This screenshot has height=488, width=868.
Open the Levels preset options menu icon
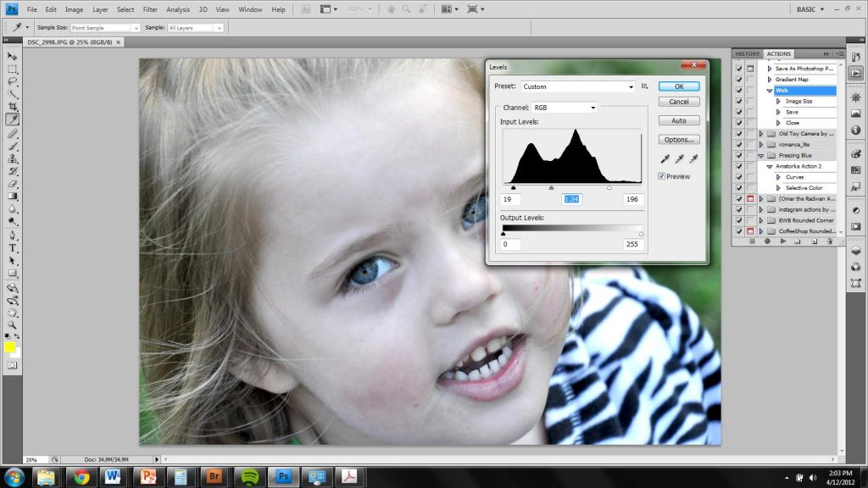point(645,86)
